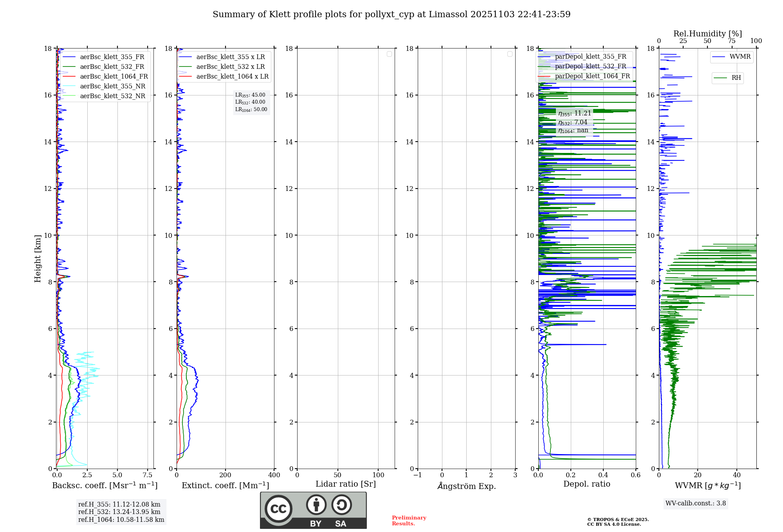Click the aerBsc_klett_1064 x LR legend entry
The width and height of the screenshot is (783, 532).
coord(232,77)
